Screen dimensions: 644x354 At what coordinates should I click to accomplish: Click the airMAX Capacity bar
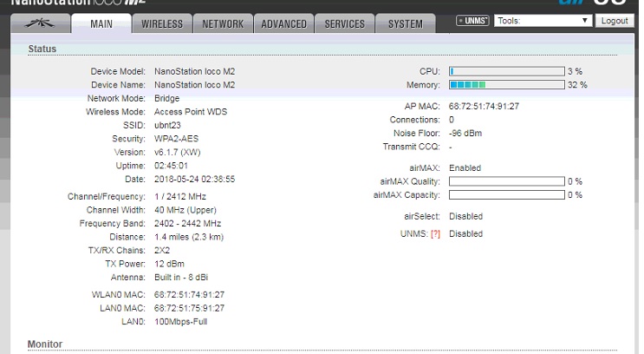pyautogui.click(x=507, y=195)
